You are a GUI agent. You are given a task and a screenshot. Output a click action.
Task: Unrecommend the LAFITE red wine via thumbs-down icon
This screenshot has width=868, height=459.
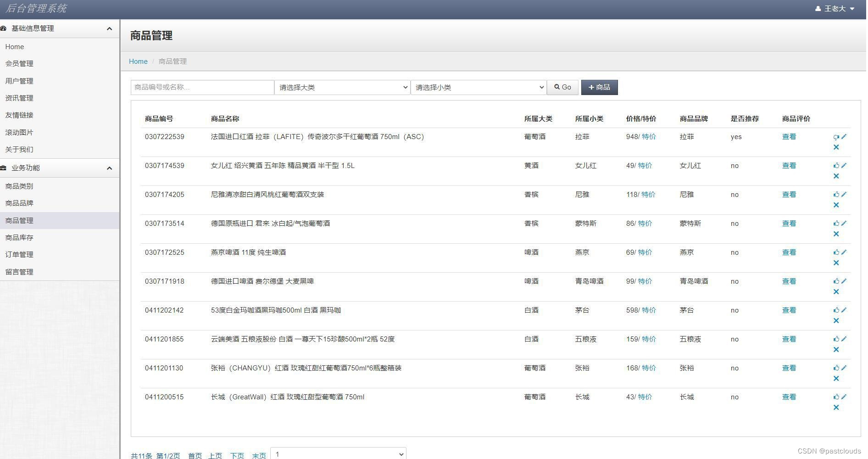(835, 136)
